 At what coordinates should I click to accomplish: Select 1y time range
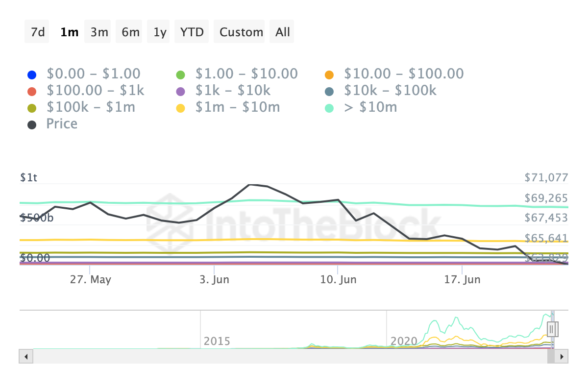pos(160,32)
